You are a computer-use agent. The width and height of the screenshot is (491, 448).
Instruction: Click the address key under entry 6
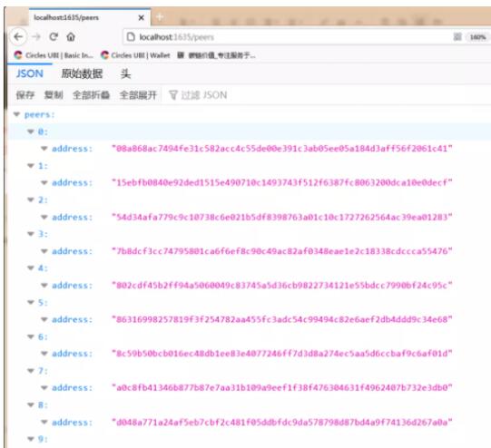72,354
